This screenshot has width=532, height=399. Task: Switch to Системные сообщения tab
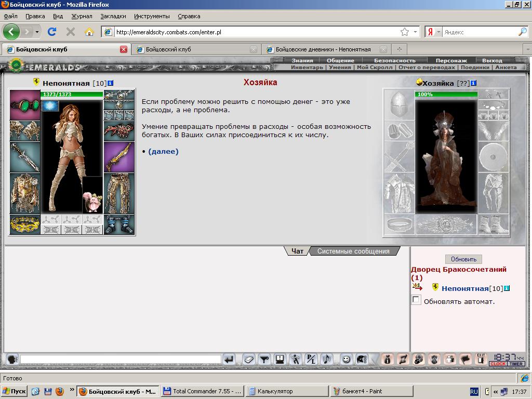(x=353, y=251)
